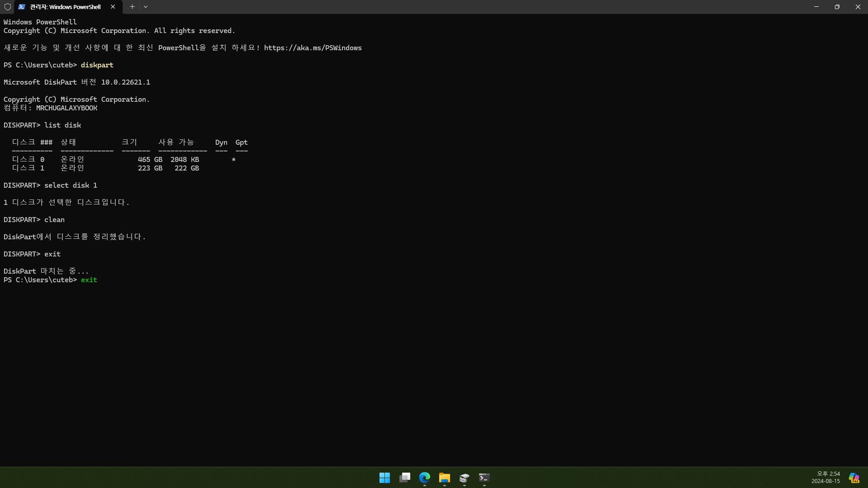Close the Windows PowerShell tab
This screenshot has height=488, width=868.
[x=113, y=7]
